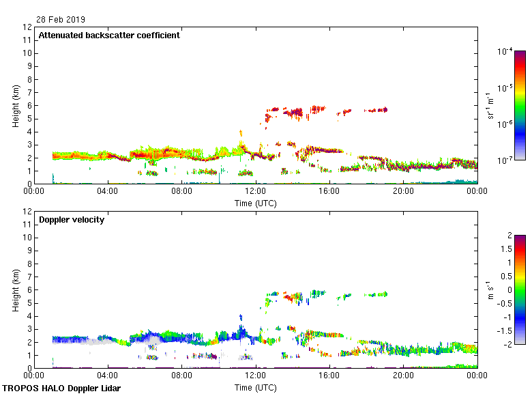Select the Doppler velocity plot title
This screenshot has width=532, height=396.
(72, 219)
